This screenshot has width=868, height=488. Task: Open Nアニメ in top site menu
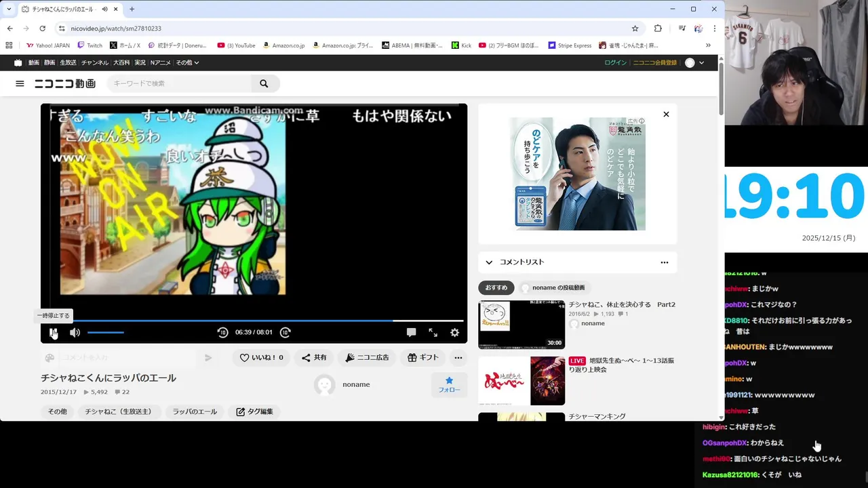pyautogui.click(x=161, y=62)
